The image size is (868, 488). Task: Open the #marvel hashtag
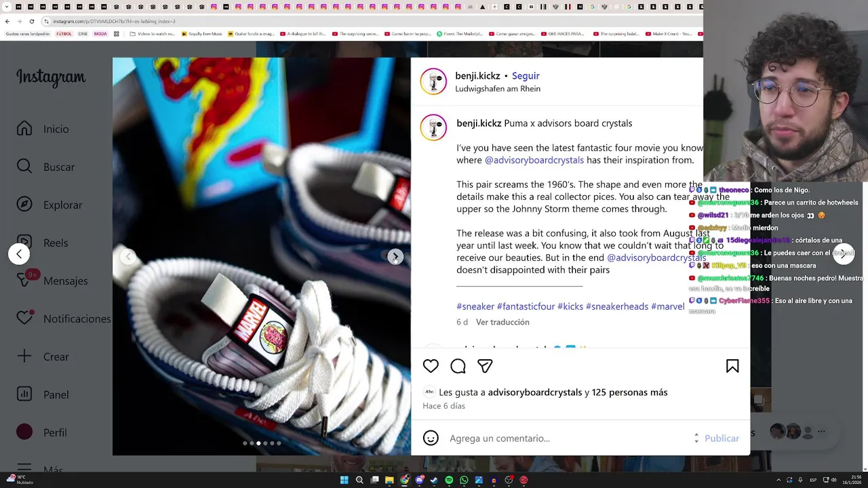click(668, 306)
